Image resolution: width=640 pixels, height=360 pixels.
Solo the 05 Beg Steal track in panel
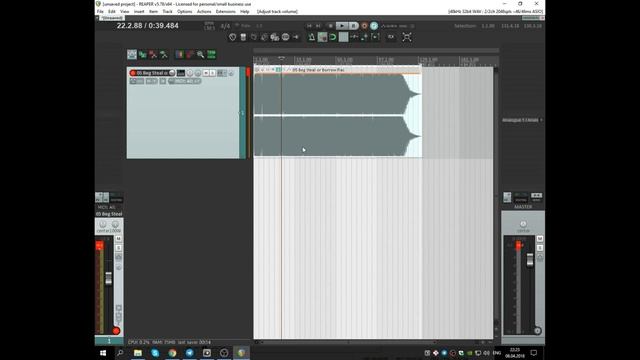click(x=212, y=73)
